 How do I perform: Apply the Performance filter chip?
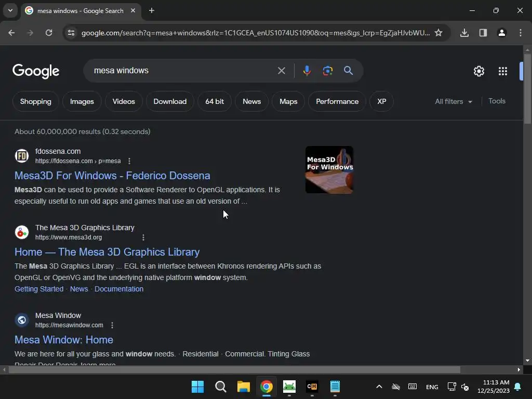(337, 101)
